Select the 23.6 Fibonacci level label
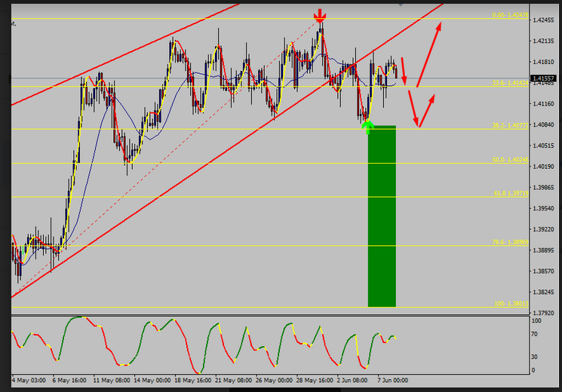The height and width of the screenshot is (392, 562). (509, 84)
